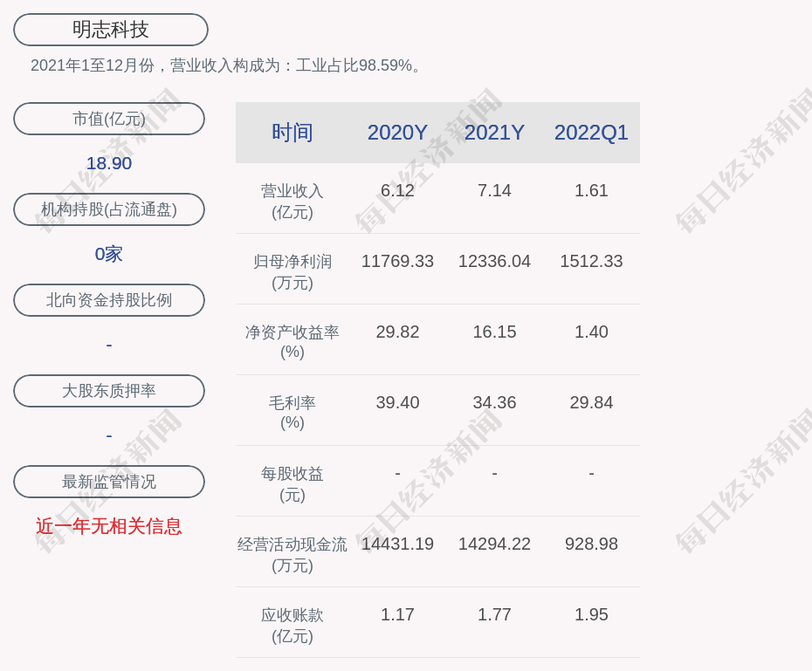Click the 最新监管情况 label pill
Image resolution: width=812 pixels, height=671 pixels.
coord(109,482)
